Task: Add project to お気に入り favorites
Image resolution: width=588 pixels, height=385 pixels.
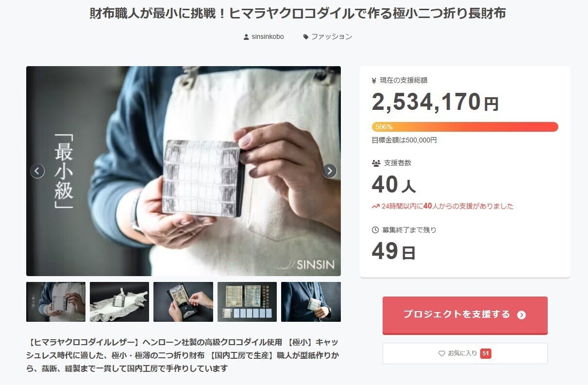Action: (465, 353)
